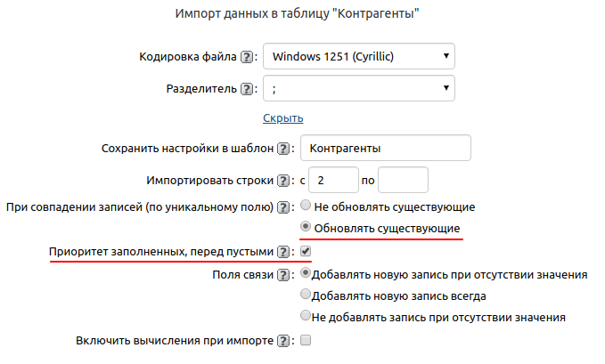Image resolution: width=605 pixels, height=364 pixels.
Task: Click help icon for Включить вычисления при импорте
Action: click(284, 340)
